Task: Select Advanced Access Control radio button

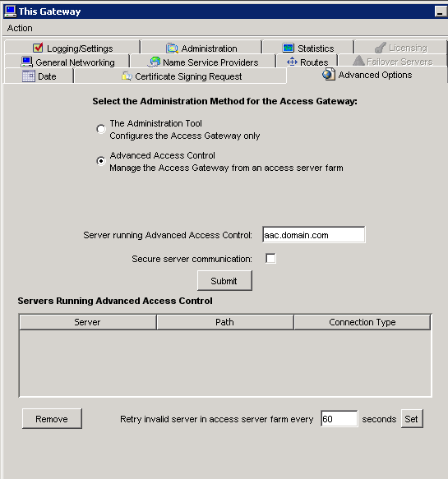Action: tap(101, 161)
